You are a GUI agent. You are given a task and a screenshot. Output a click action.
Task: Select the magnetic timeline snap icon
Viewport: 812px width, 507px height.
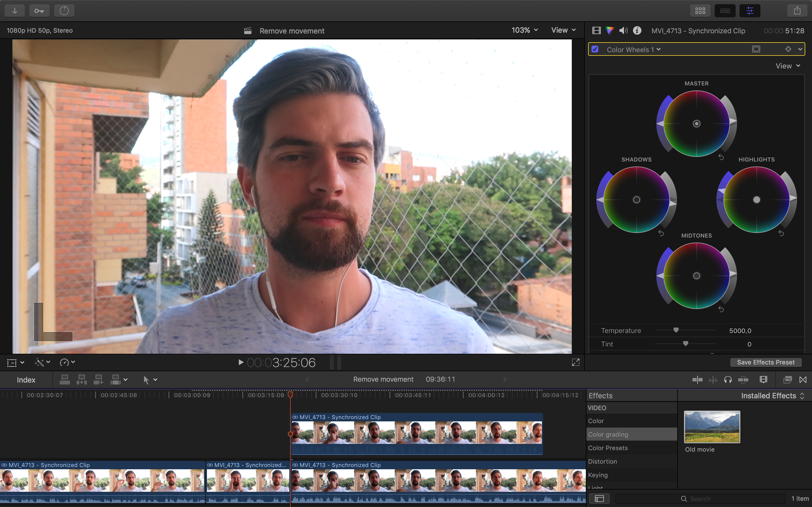pos(743,380)
